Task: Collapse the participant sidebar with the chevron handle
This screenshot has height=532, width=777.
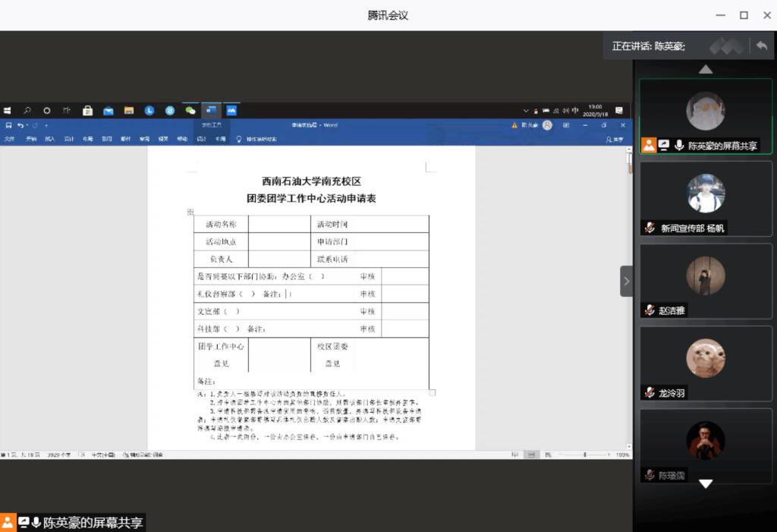Action: coord(626,281)
